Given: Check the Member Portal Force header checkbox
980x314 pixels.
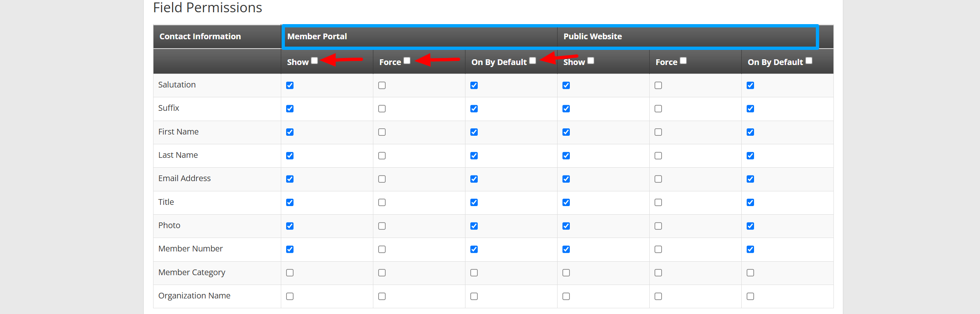Looking at the screenshot, I should pyautogui.click(x=407, y=61).
